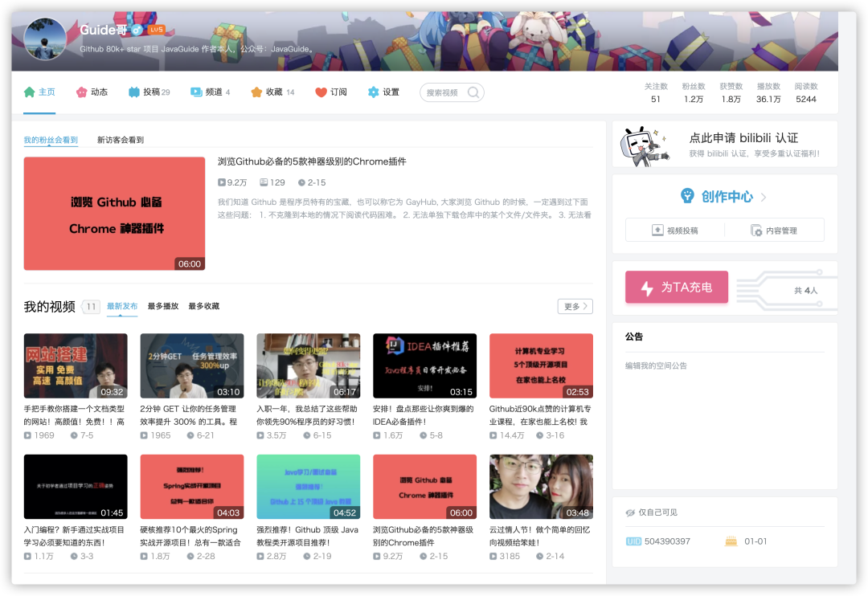Image resolution: width=868 pixels, height=596 pixels.
Task: Click the 投稿 blue TV icon
Action: (134, 92)
